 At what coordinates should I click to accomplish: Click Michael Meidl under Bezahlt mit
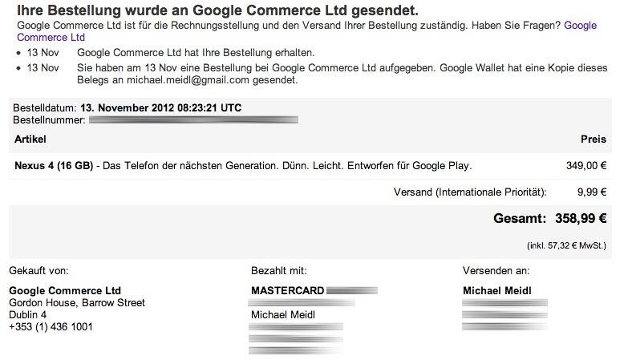(283, 315)
